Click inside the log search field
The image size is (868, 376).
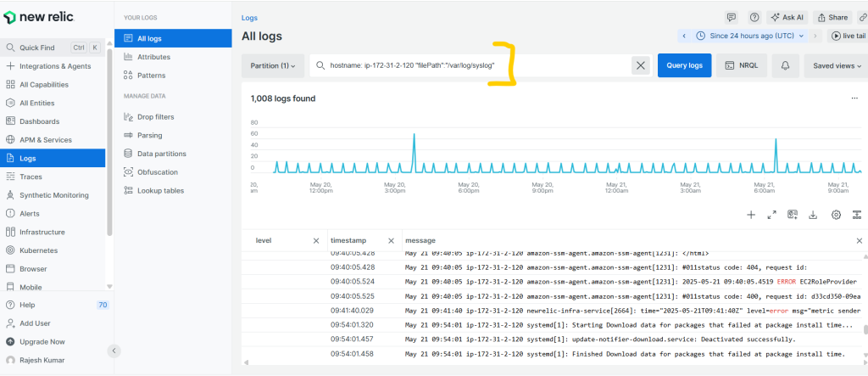[470, 65]
